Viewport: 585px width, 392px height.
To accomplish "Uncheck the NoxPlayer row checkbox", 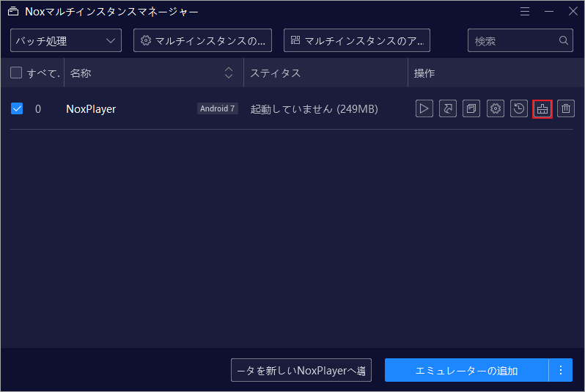I will (17, 108).
